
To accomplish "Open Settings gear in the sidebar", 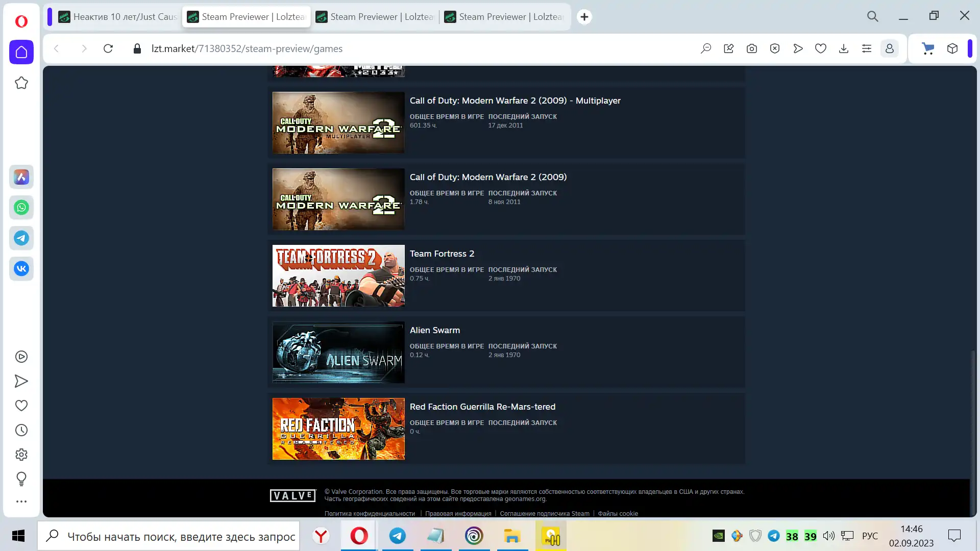I will [21, 455].
